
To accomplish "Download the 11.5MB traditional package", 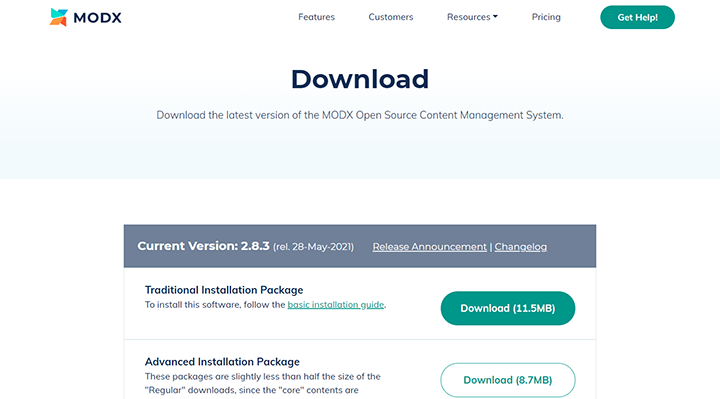I will click(x=508, y=308).
